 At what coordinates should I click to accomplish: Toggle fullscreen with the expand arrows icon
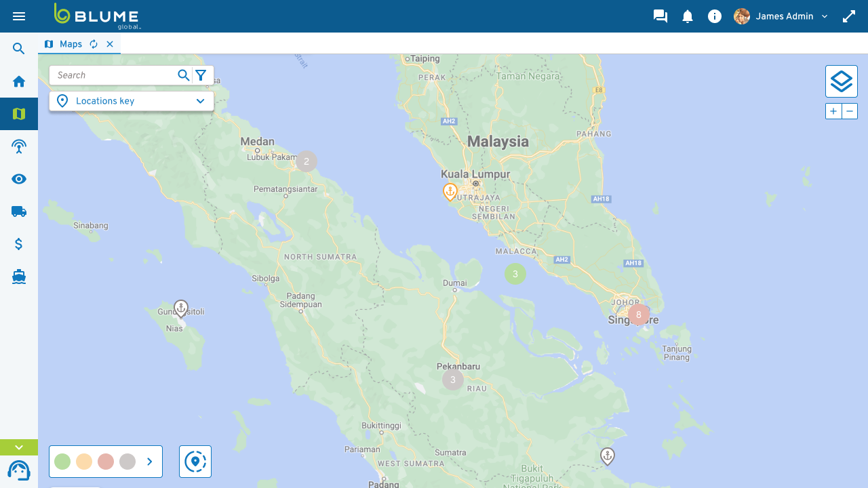coord(849,16)
